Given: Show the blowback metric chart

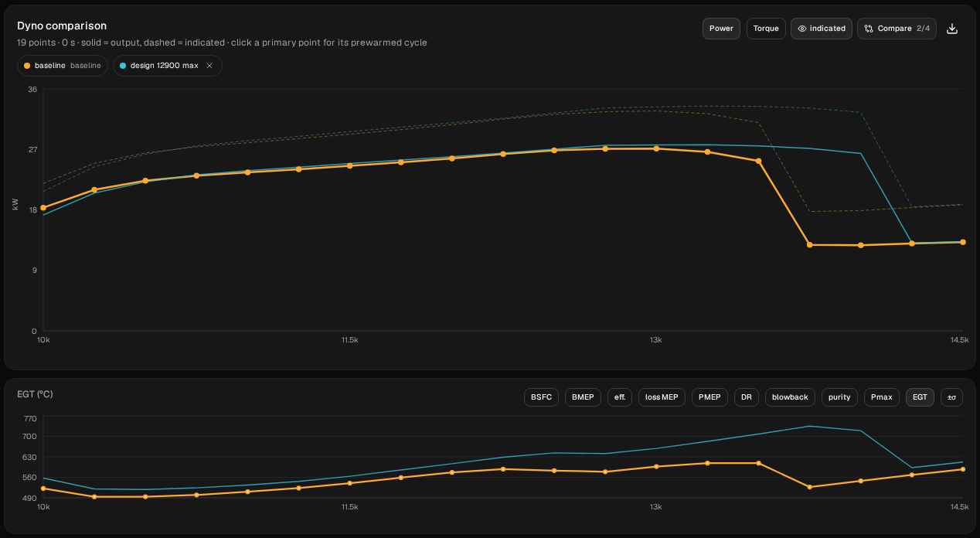Looking at the screenshot, I should pyautogui.click(x=790, y=397).
